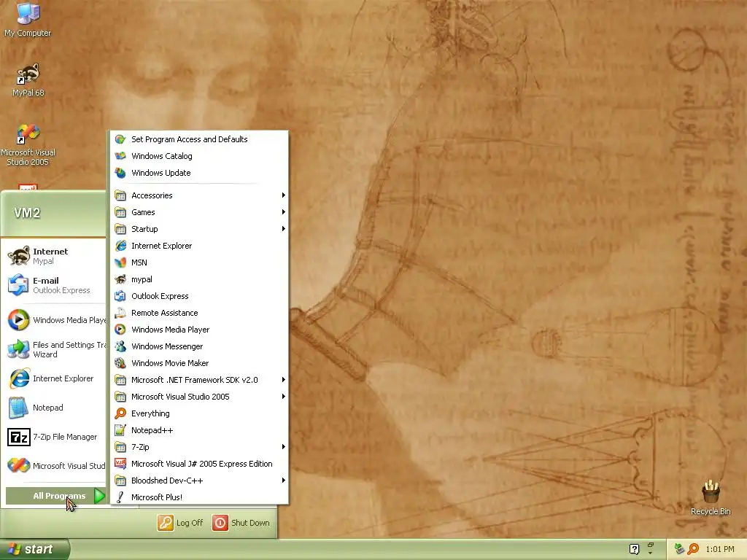Click the Windows Update globe icon
747x560 pixels.
(x=120, y=172)
